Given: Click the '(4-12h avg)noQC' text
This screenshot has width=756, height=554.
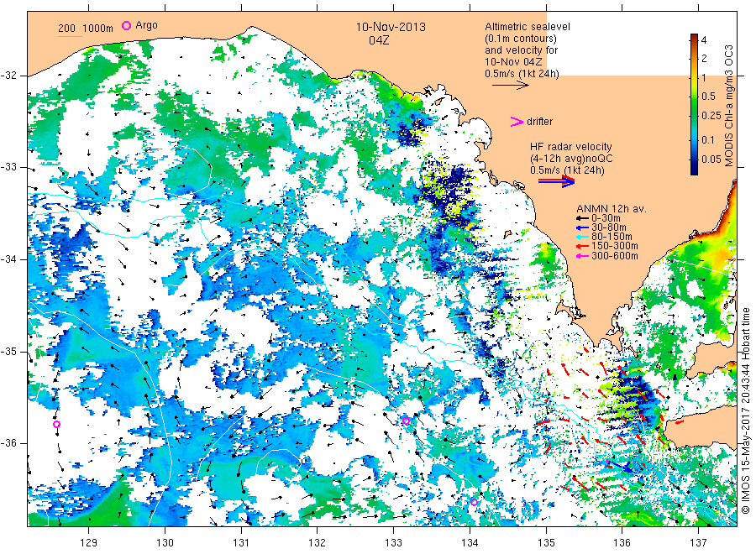Looking at the screenshot, I should click(x=572, y=159).
